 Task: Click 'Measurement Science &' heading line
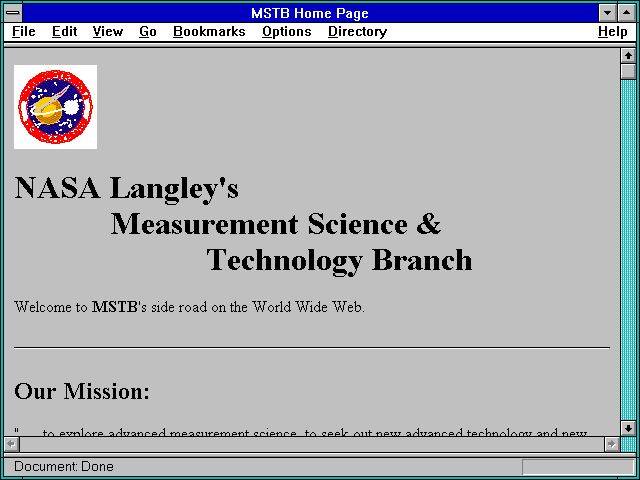[x=276, y=224]
